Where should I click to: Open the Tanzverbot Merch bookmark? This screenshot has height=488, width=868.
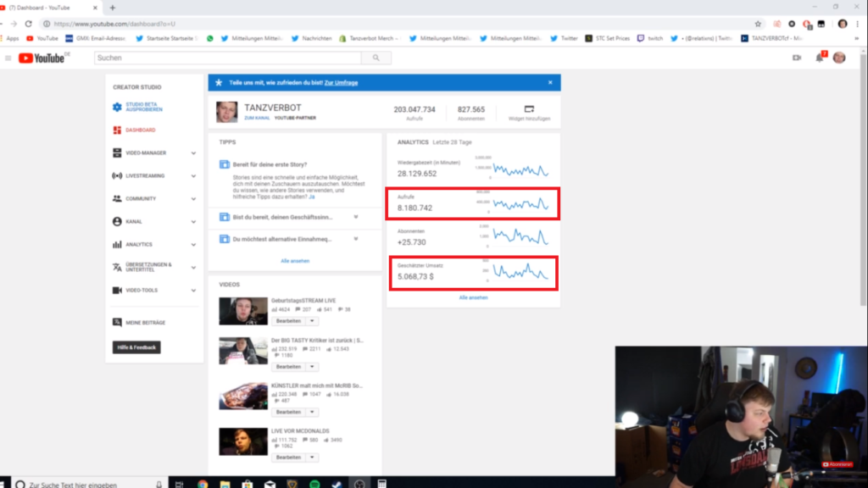(x=370, y=38)
